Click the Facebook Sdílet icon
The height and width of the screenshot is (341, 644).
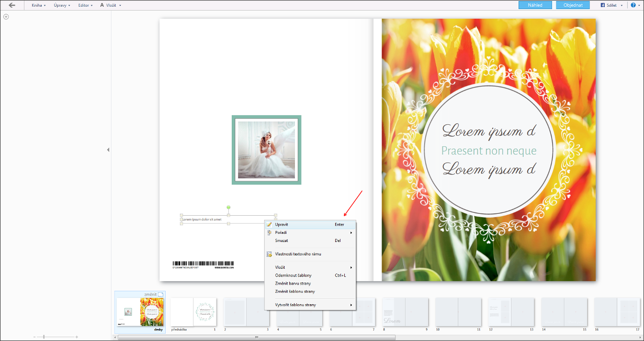(x=603, y=5)
